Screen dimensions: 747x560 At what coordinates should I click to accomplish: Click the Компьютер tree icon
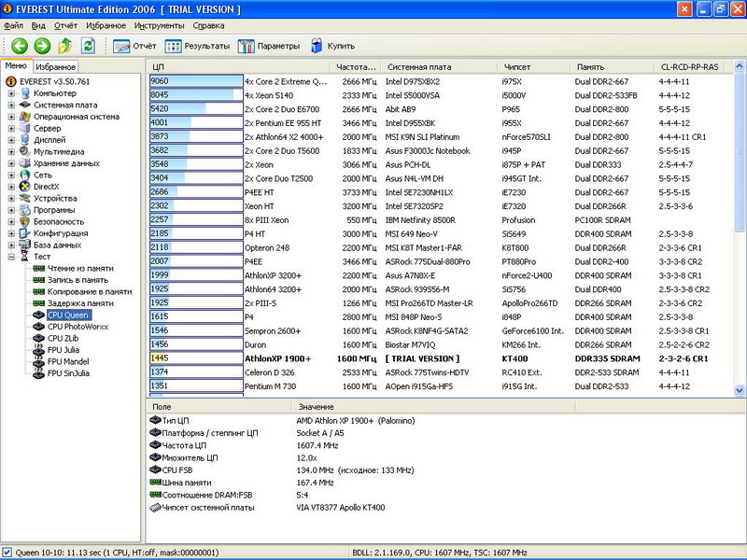coord(25,93)
